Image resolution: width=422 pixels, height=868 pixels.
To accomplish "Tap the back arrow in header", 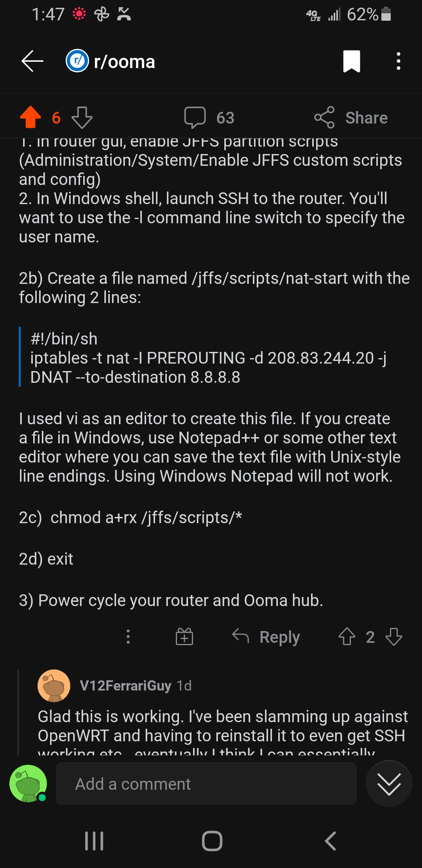I will (32, 61).
